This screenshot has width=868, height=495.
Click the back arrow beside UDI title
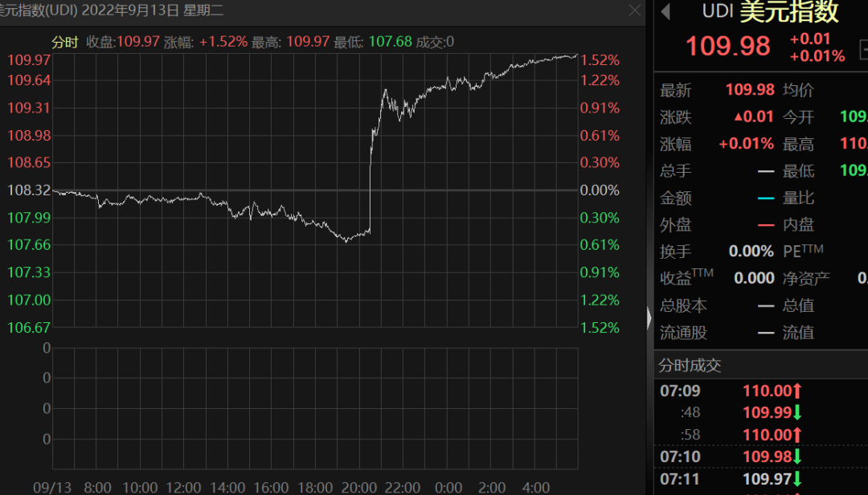pos(665,11)
